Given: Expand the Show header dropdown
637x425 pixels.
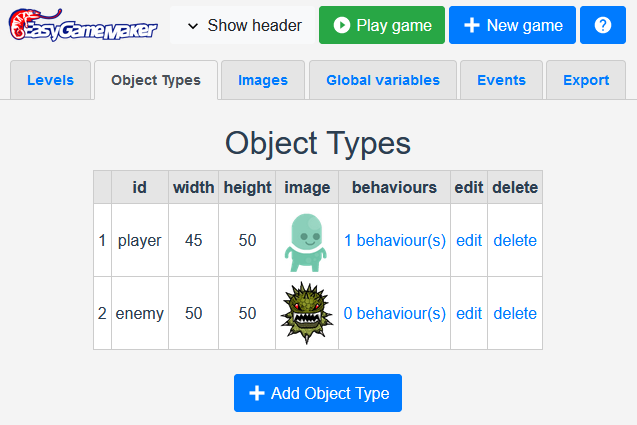Looking at the screenshot, I should (244, 25).
